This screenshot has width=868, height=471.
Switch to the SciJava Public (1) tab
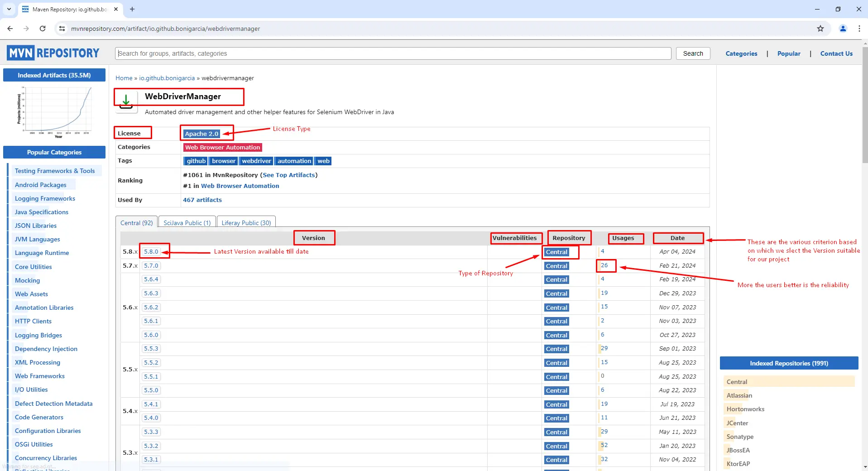187,223
